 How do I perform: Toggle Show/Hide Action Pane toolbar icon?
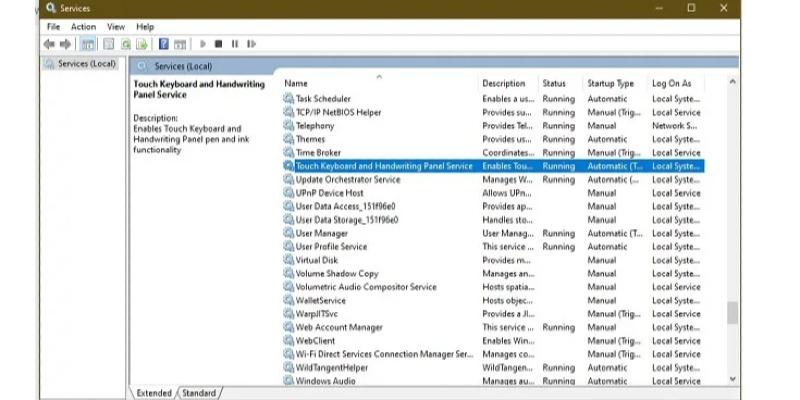(180, 44)
